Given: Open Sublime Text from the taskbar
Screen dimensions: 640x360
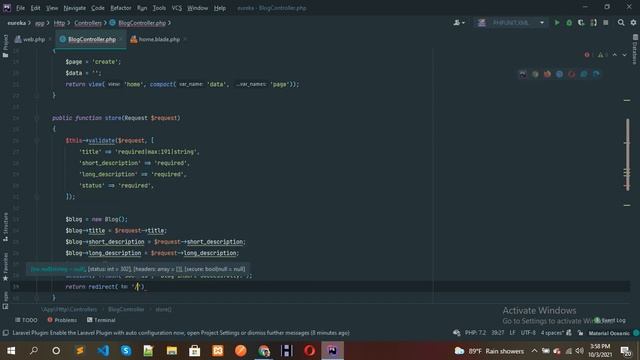Looking at the screenshot, I should click(80, 351).
